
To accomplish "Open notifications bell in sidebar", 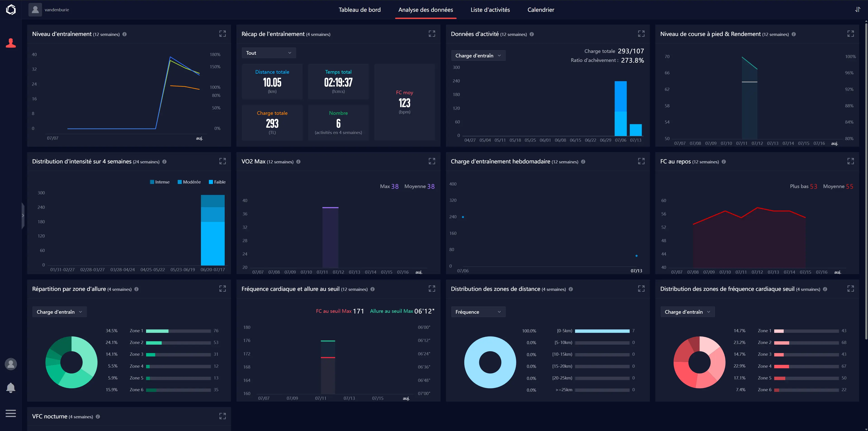I will 11,388.
